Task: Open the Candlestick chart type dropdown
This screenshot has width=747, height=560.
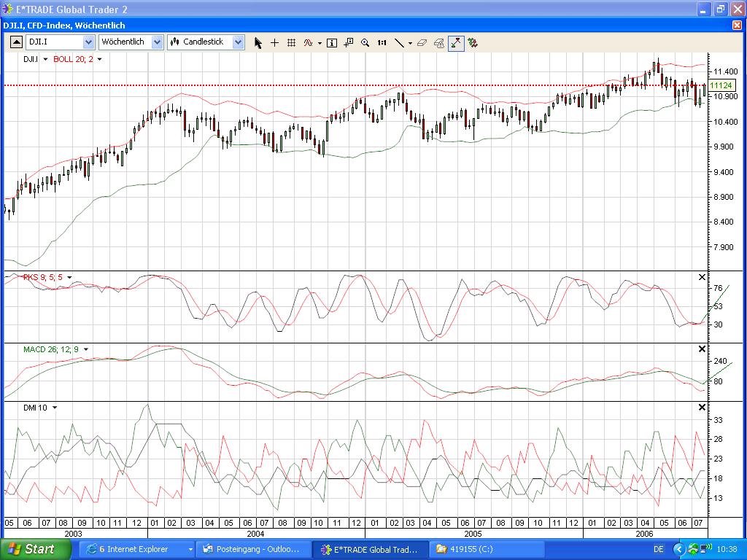Action: [x=239, y=42]
